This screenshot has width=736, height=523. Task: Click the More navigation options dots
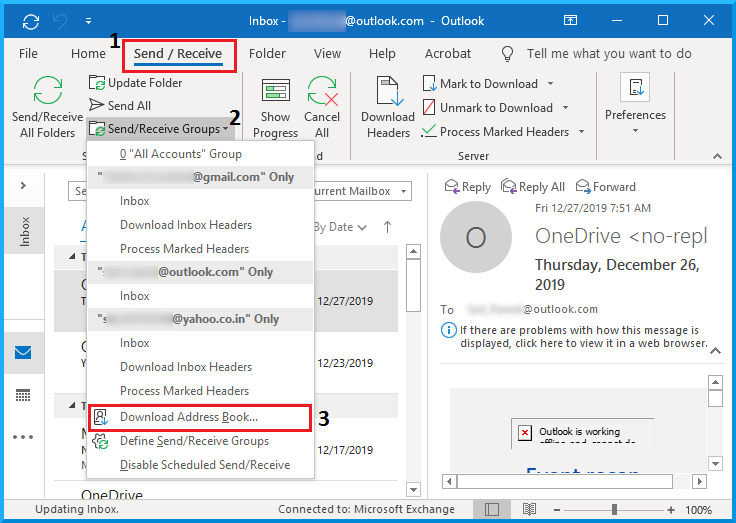pos(23,437)
